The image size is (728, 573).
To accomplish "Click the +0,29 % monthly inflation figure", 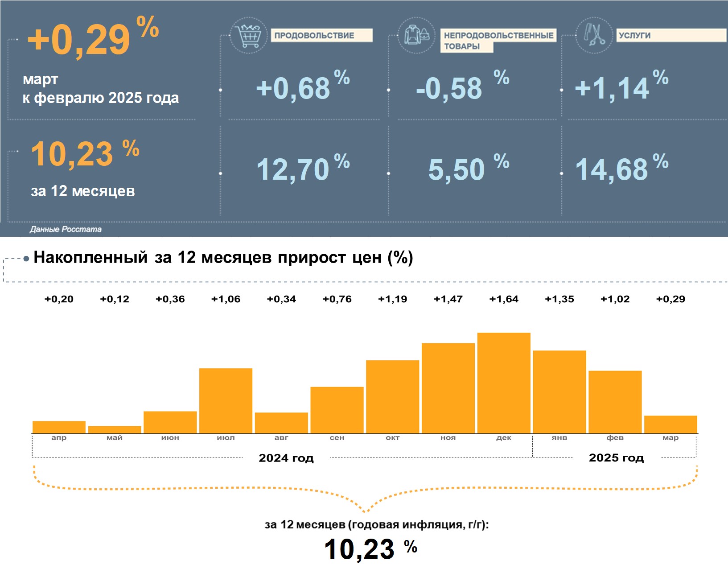I will [x=93, y=37].
